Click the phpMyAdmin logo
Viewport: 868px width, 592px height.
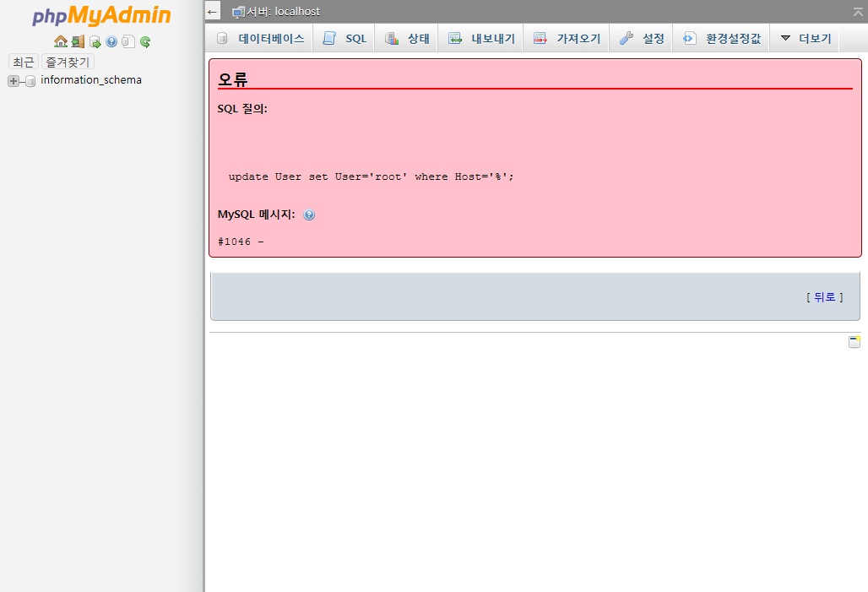pos(102,15)
